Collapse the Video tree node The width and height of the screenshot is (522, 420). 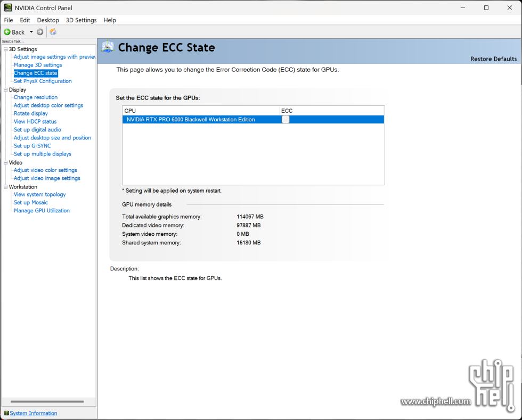(x=6, y=163)
